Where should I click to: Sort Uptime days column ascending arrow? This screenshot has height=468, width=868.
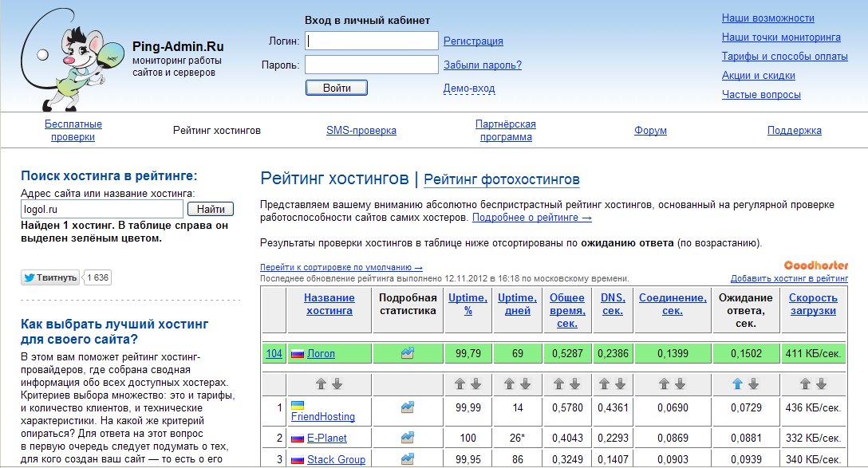click(x=510, y=383)
